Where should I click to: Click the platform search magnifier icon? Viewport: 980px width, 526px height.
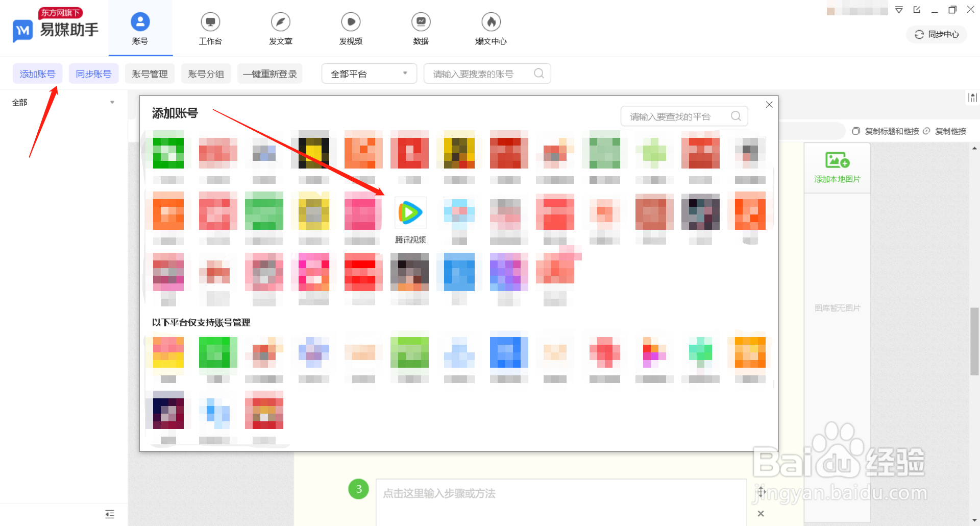point(736,116)
